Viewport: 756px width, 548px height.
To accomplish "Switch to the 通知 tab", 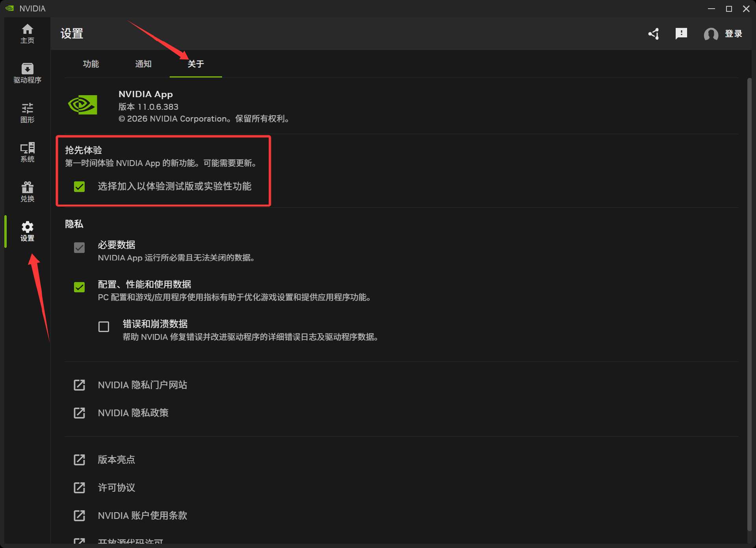I will click(x=143, y=64).
